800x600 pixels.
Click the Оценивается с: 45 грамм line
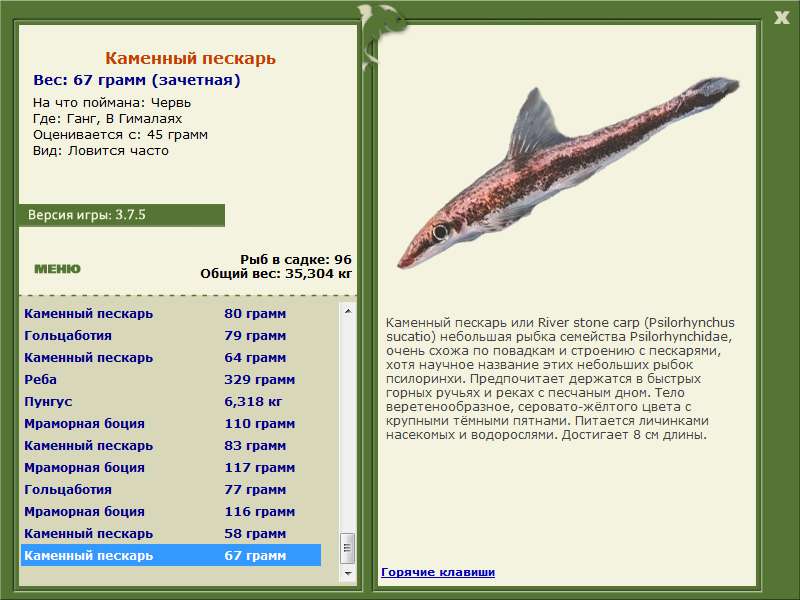(x=120, y=135)
